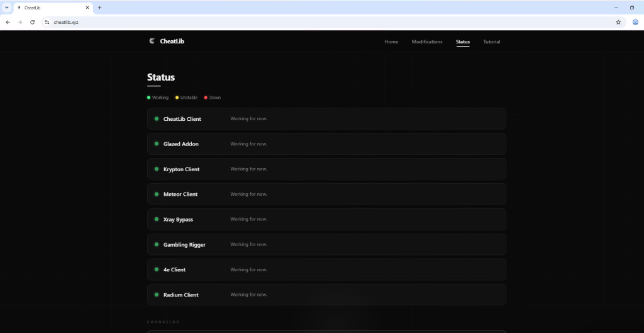
Task: Click the red Down legend dot
Action: point(206,98)
